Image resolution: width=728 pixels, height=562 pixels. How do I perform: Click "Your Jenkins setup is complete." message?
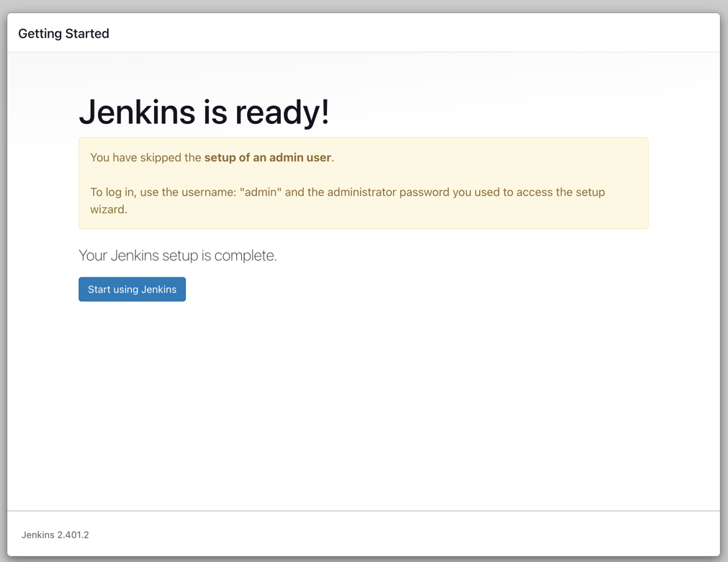177,256
